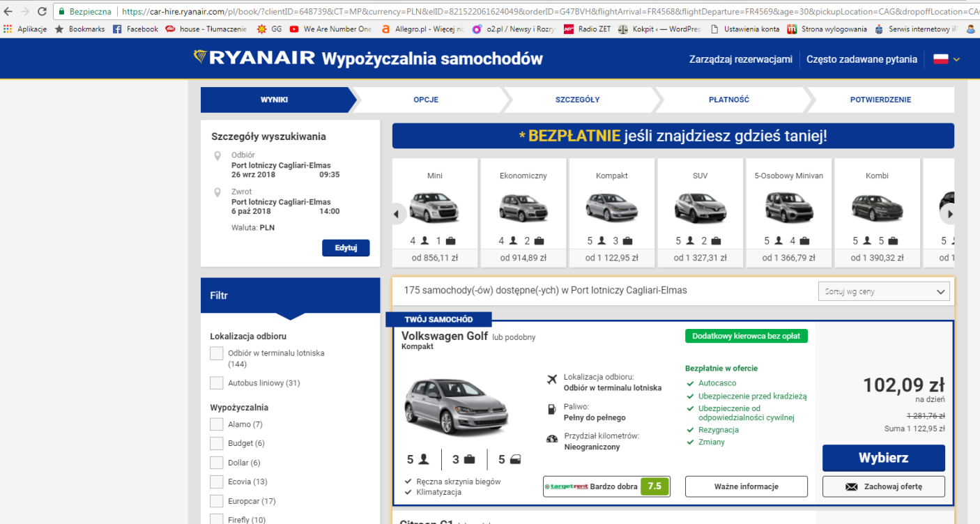The height and width of the screenshot is (524, 980).
Task: Check the Dollar supplier filter
Action: [x=217, y=463]
